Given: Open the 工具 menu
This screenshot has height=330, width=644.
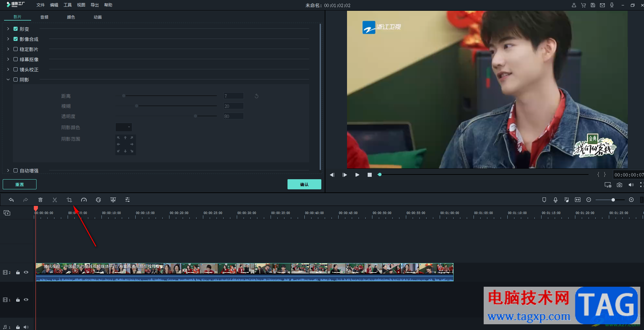Looking at the screenshot, I should [x=68, y=5].
